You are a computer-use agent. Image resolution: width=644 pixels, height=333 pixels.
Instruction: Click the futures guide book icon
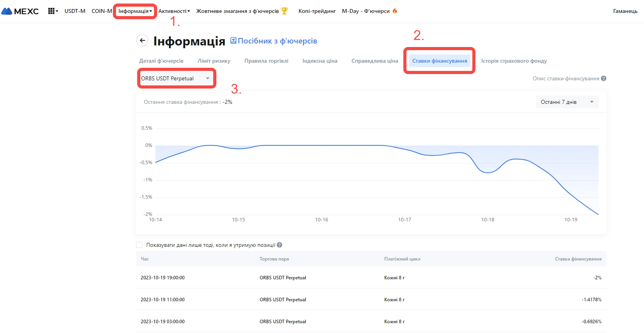point(233,40)
